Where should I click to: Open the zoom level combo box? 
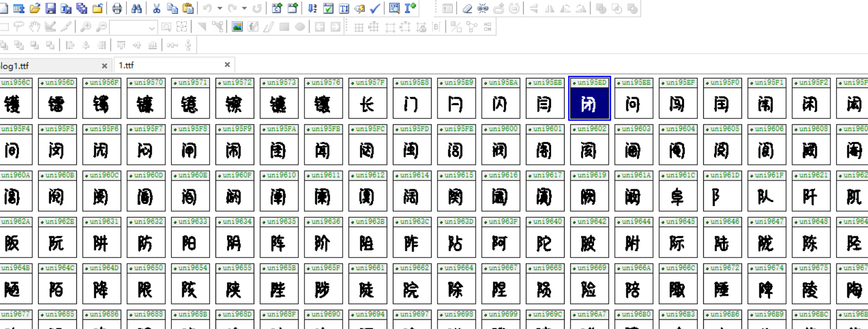pyautogui.click(x=151, y=27)
